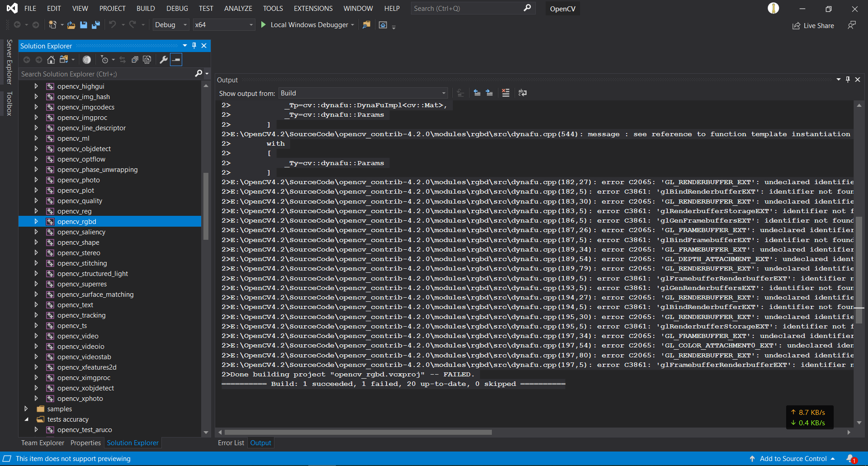Select opencv_imgproc project
Screen dimensions: 868x466
coord(82,118)
